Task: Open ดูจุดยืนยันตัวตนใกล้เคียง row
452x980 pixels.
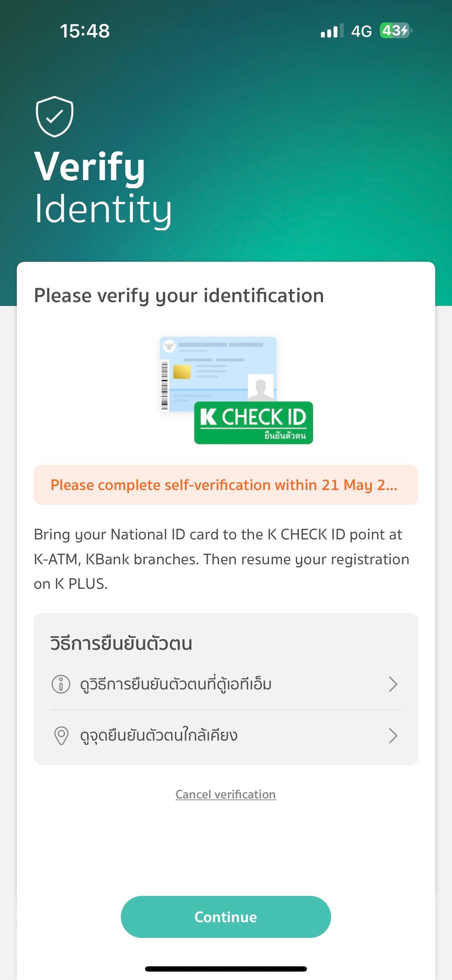Action: coord(159,735)
